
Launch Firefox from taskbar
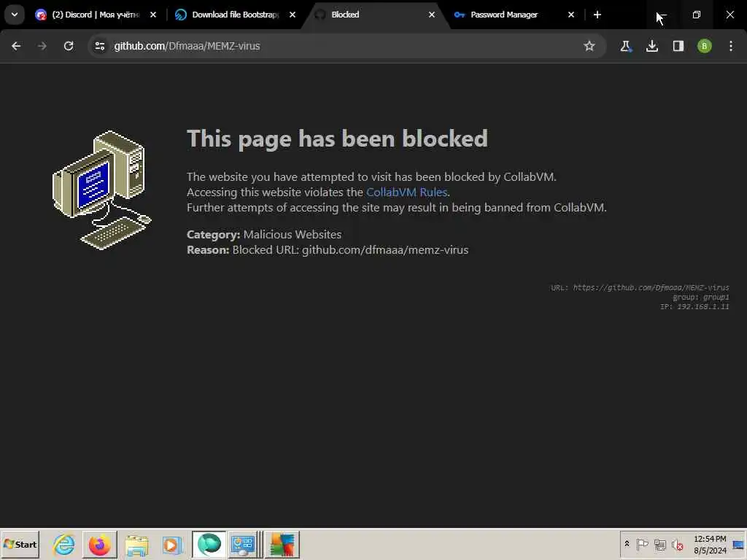(x=99, y=544)
